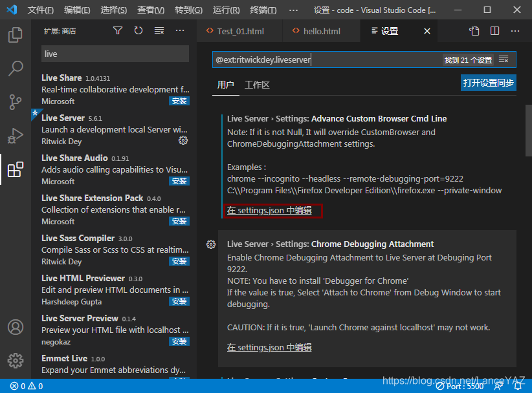Click errors and warnings status indicator
The width and height of the screenshot is (532, 393).
(27, 387)
